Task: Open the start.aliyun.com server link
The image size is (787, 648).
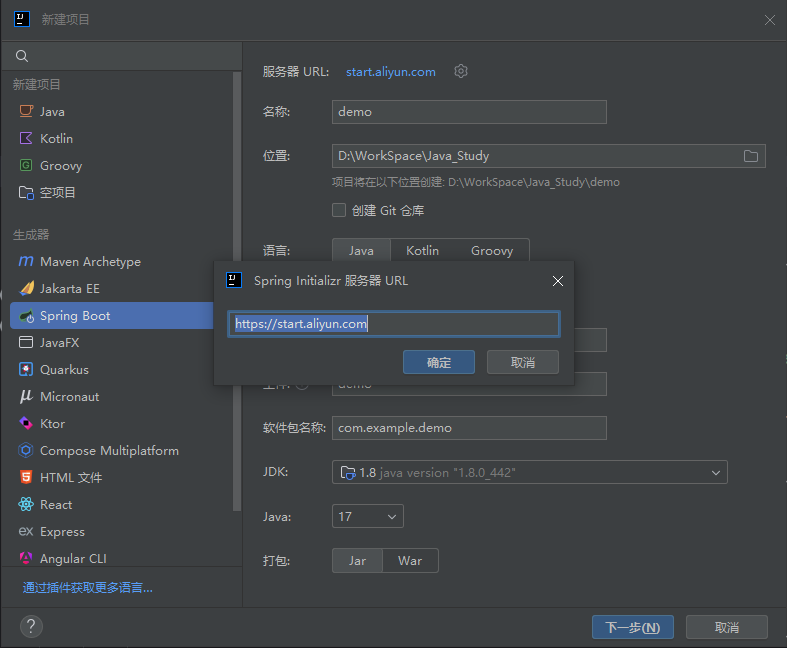Action: (x=390, y=72)
